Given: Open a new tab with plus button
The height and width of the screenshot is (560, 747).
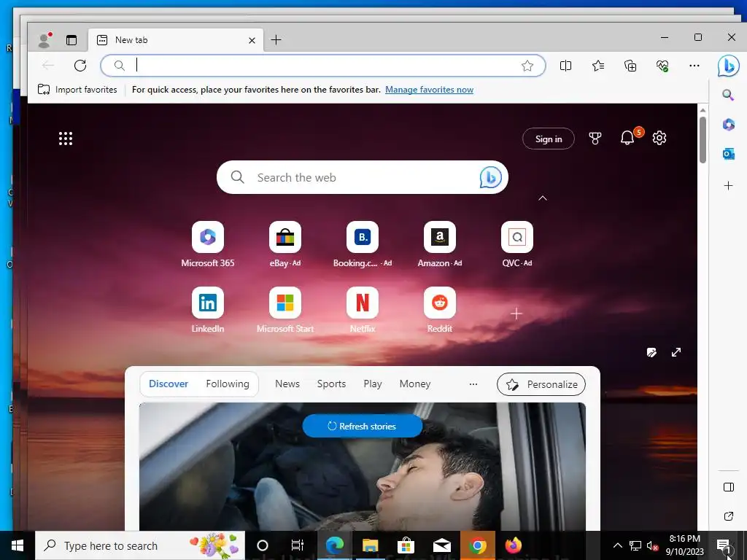Looking at the screenshot, I should (x=276, y=40).
